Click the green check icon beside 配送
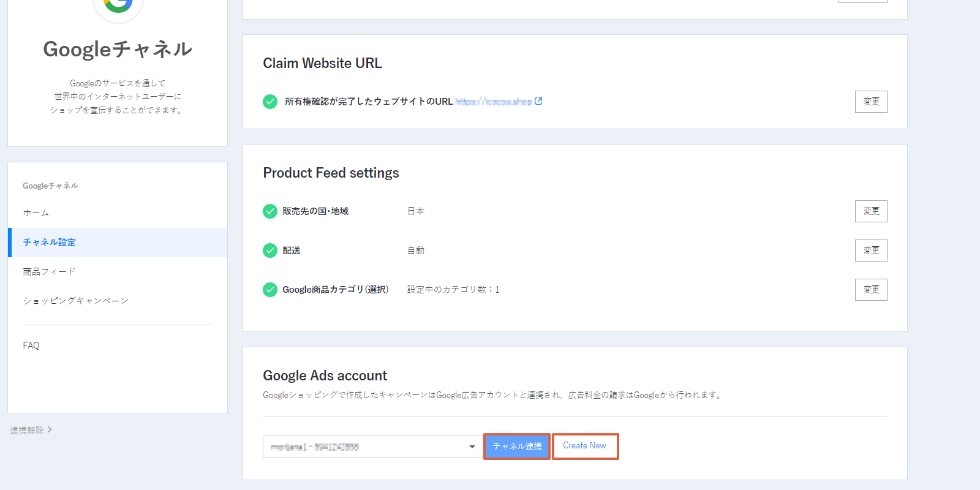This screenshot has height=490, width=980. pos(270,251)
